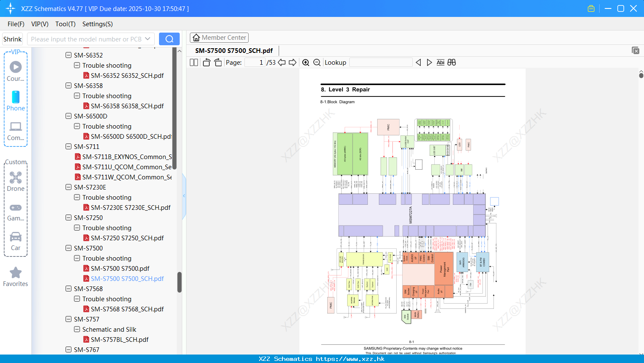
Task: Collapse the SM-S7250 tree node
Action: tap(69, 217)
